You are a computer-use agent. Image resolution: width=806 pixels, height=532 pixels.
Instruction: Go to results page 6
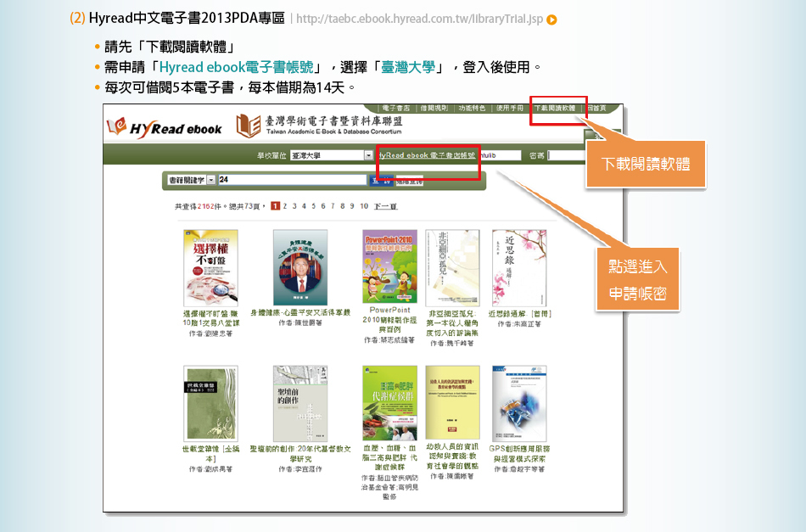[x=323, y=206]
